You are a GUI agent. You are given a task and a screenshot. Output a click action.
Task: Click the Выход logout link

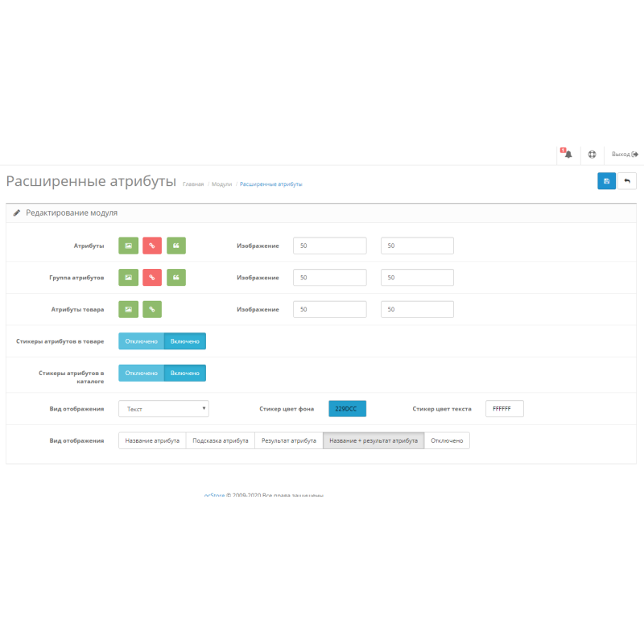point(624,154)
